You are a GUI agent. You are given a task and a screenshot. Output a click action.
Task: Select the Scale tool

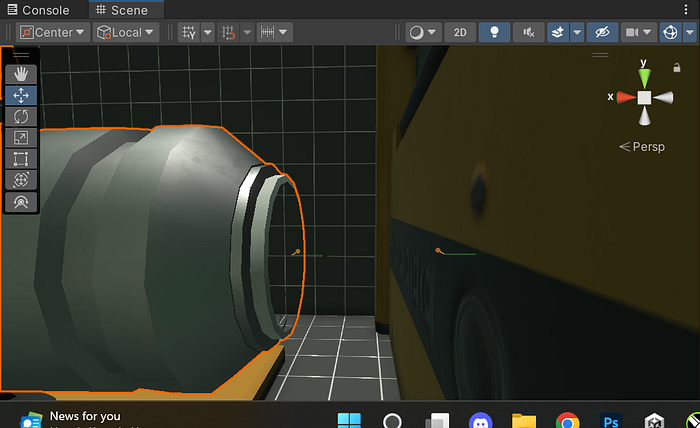tap(21, 138)
